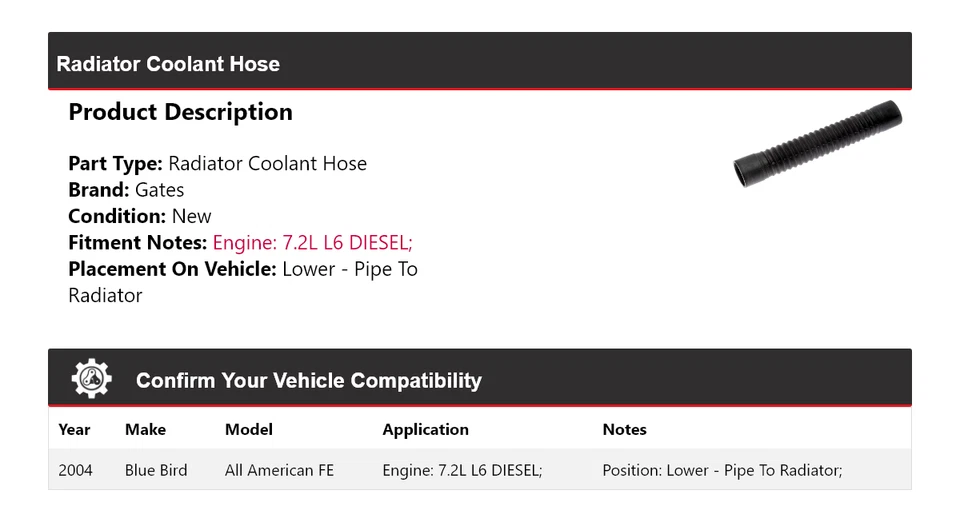Select the All American FE model cell
The width and height of the screenshot is (960, 522).
pos(279,470)
